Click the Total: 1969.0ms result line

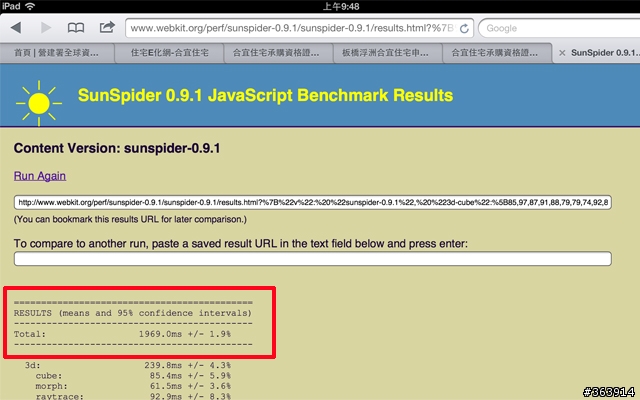tap(122, 334)
